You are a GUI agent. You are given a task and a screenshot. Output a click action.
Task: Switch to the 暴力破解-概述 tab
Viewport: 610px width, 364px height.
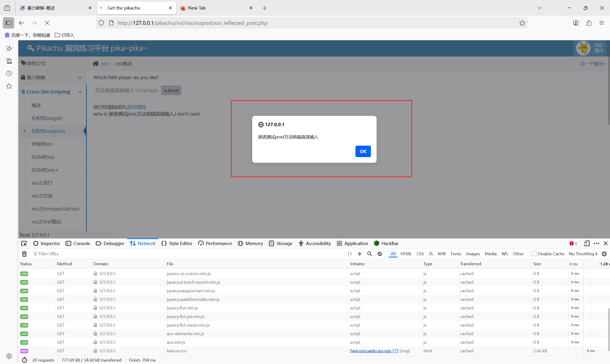[x=56, y=8]
